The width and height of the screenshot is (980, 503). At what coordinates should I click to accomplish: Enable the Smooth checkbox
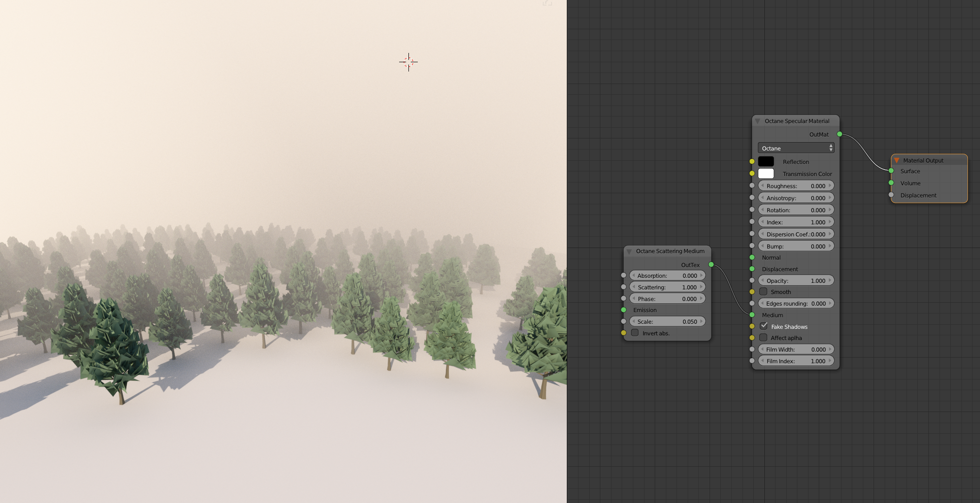pos(763,292)
